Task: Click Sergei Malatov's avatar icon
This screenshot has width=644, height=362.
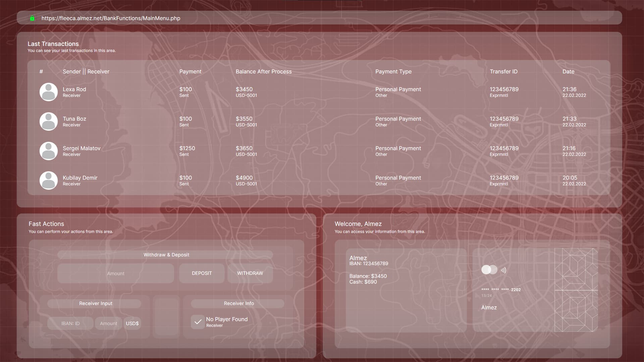Action: click(x=49, y=151)
